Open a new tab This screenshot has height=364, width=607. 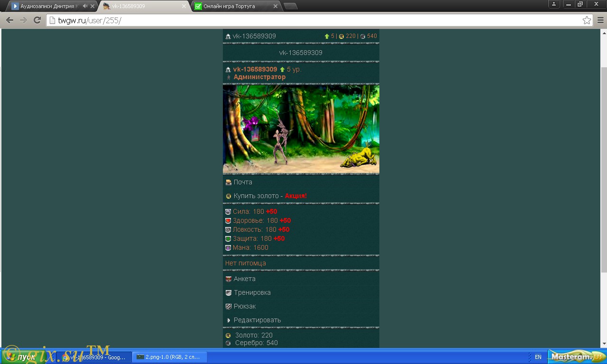290,6
